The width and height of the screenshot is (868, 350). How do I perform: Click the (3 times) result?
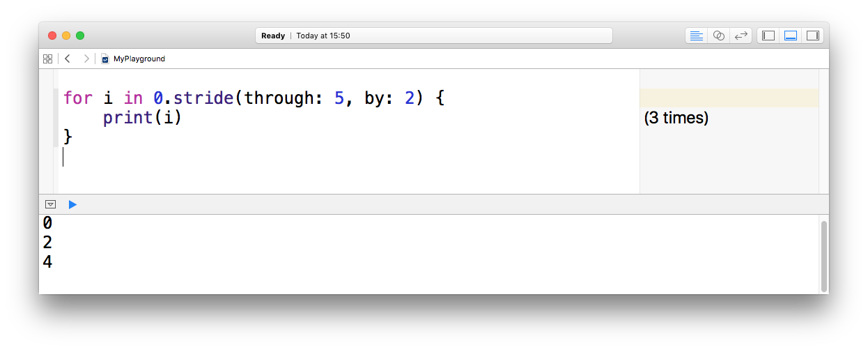click(x=676, y=118)
